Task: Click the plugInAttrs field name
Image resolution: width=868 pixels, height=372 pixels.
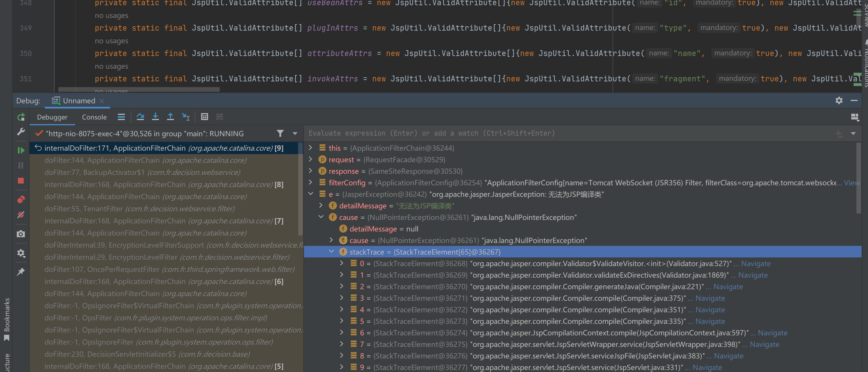Action: pos(333,28)
